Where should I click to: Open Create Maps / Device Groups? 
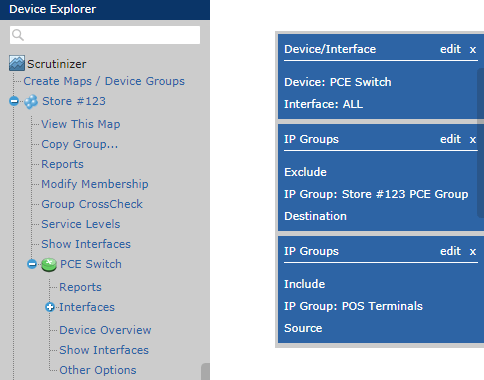[x=104, y=81]
